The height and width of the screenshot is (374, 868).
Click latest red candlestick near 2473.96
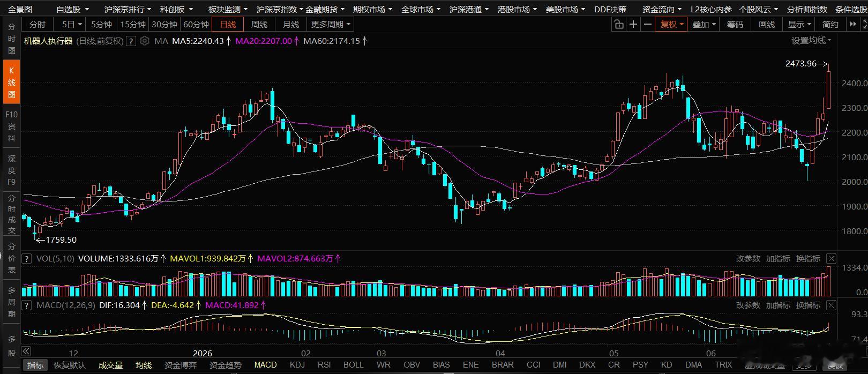click(x=829, y=88)
